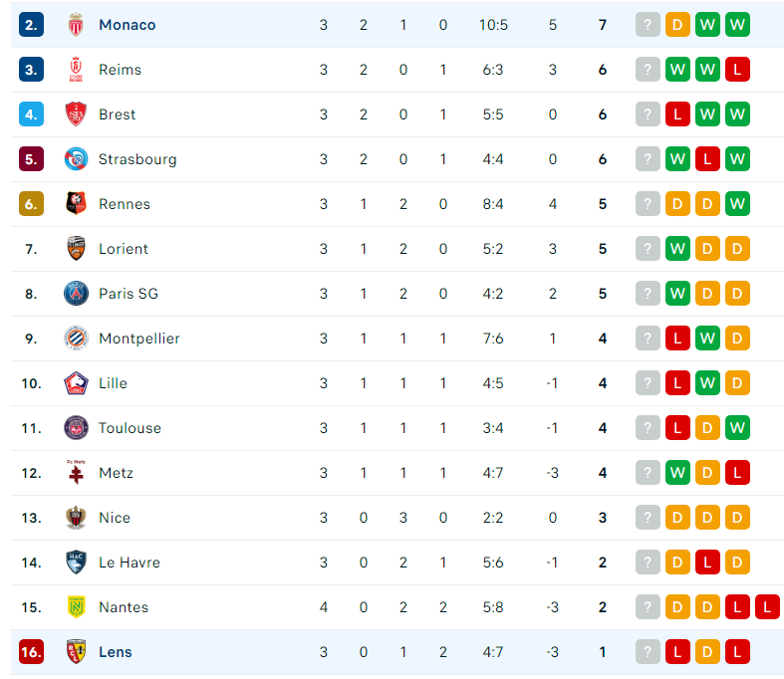784x679 pixels.
Task: Click the Lens team crest
Action: 76,652
